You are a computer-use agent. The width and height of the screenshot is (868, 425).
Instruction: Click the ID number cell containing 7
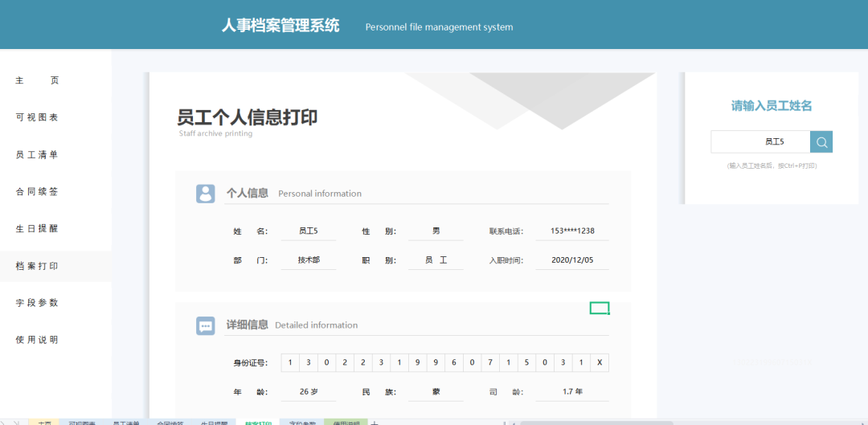click(490, 363)
